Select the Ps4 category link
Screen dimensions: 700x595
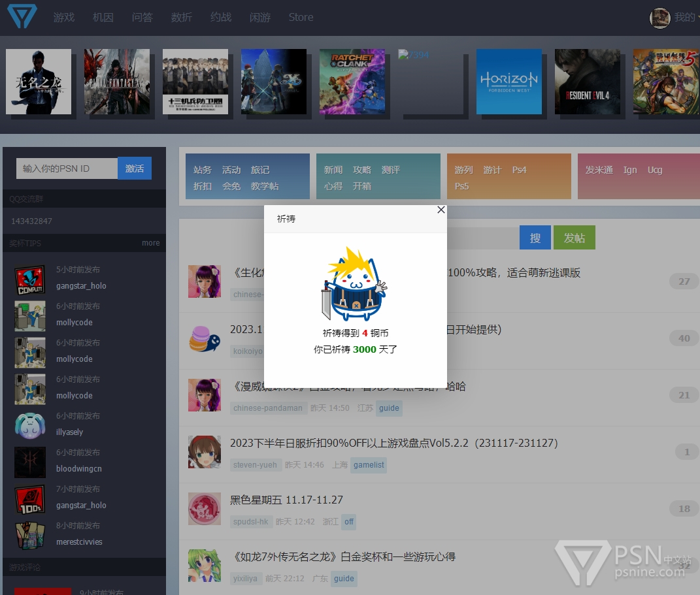tap(520, 170)
